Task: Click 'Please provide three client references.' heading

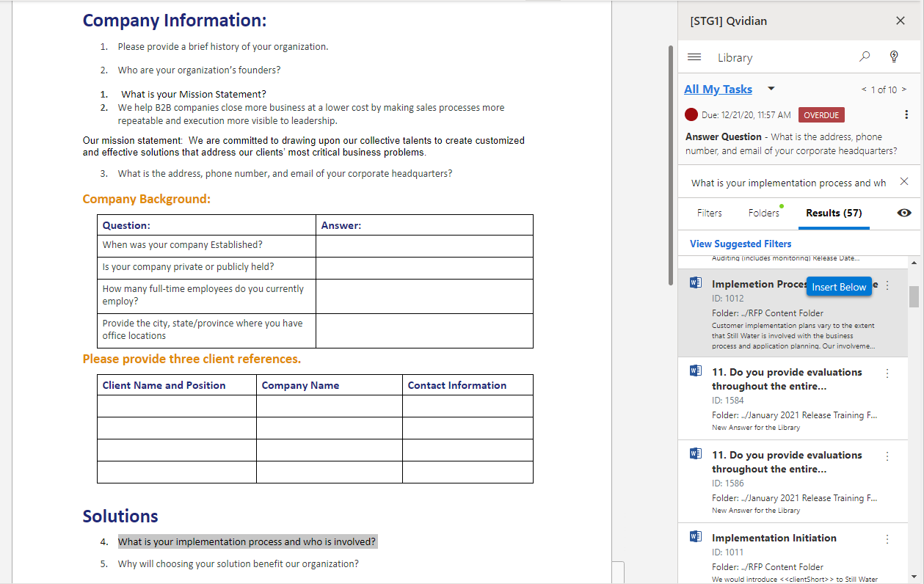Action: [192, 359]
